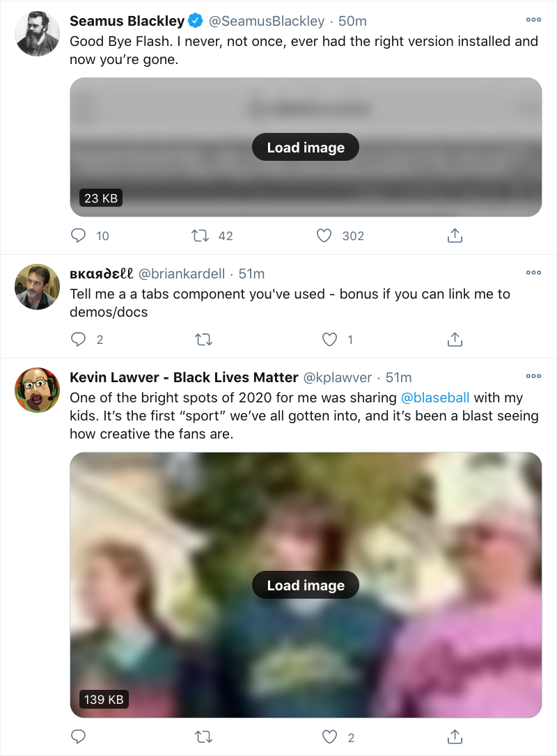
Task: Reply to Brian Kardell's tabs component tweet
Action: point(79,340)
